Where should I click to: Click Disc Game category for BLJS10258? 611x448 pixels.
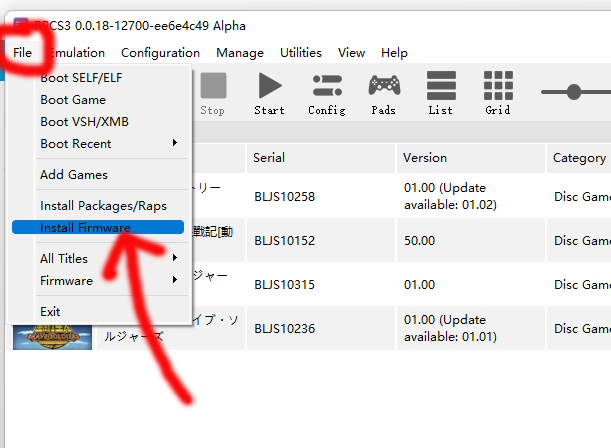(x=579, y=196)
